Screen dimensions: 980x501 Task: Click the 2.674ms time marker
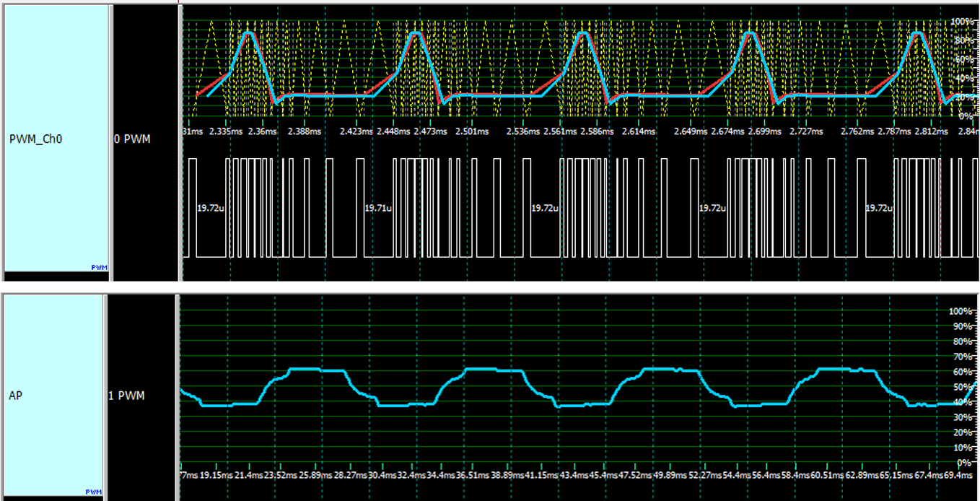click(x=727, y=131)
